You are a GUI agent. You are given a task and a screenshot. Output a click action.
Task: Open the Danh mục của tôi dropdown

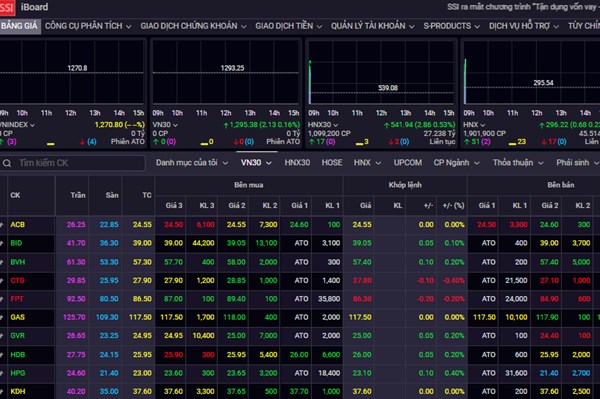(x=192, y=163)
